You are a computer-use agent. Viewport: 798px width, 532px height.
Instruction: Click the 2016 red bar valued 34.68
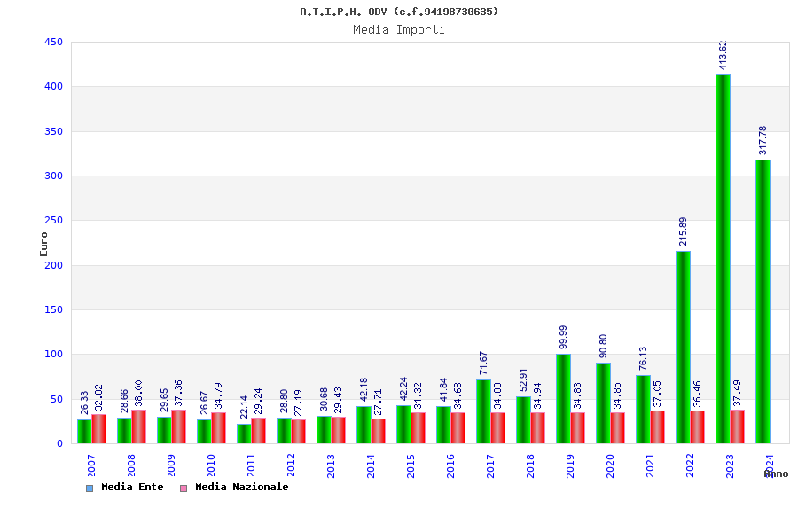(x=458, y=428)
